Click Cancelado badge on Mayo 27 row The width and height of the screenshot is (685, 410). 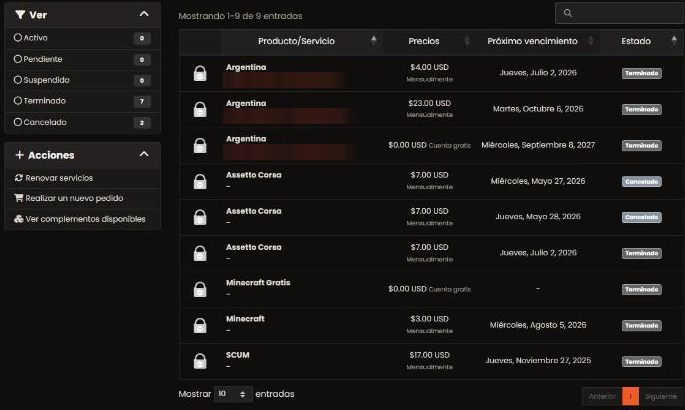pyautogui.click(x=641, y=181)
